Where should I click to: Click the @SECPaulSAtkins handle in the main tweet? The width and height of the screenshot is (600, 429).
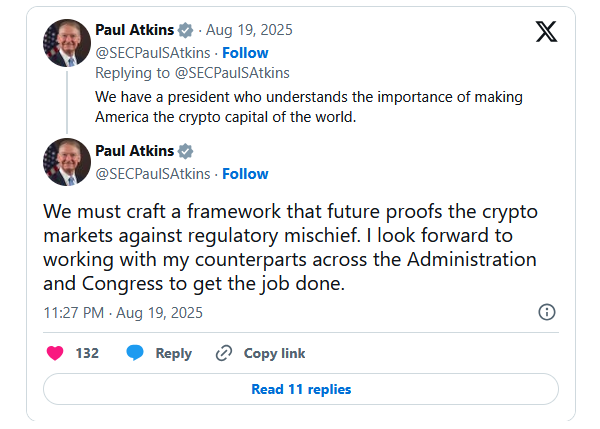153,174
